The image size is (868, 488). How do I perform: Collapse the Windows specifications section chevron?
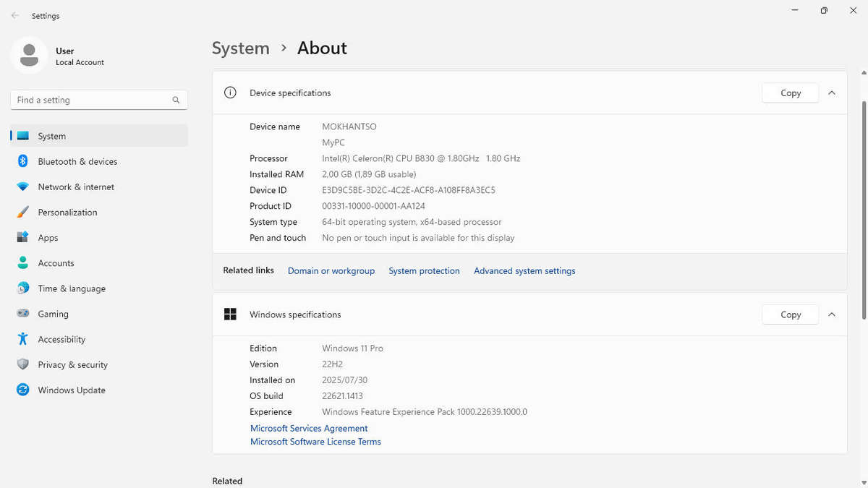(x=832, y=314)
